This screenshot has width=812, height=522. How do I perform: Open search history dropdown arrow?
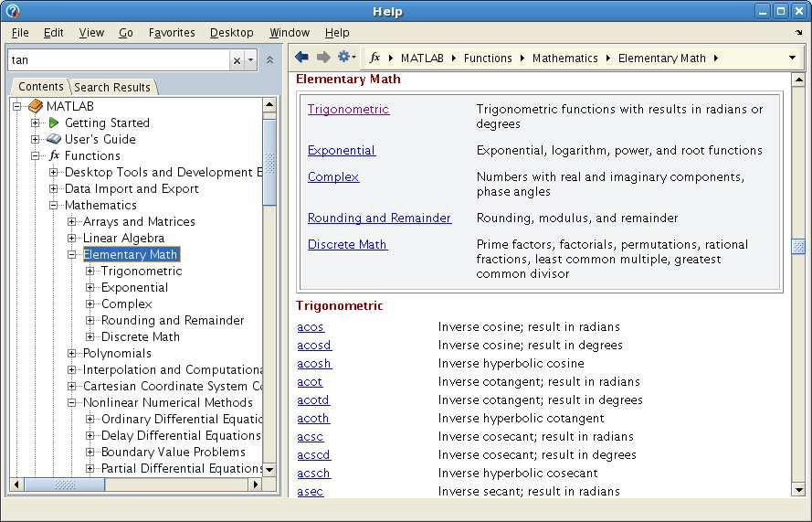(x=250, y=60)
